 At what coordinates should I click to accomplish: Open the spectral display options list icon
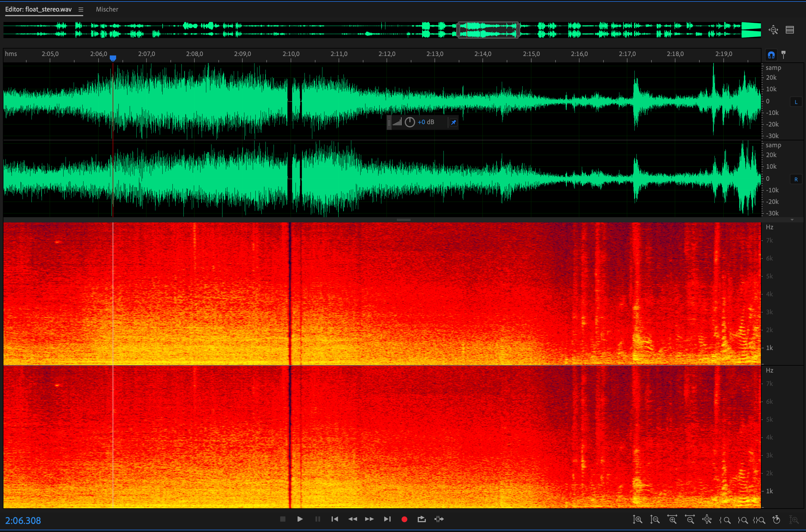(x=790, y=30)
